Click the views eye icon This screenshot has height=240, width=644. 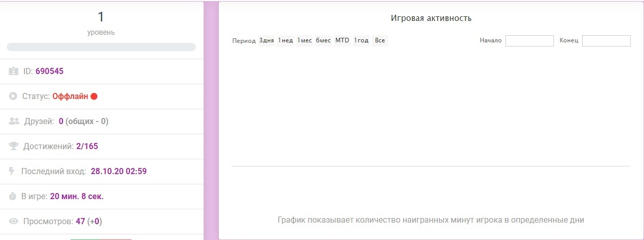tap(14, 221)
